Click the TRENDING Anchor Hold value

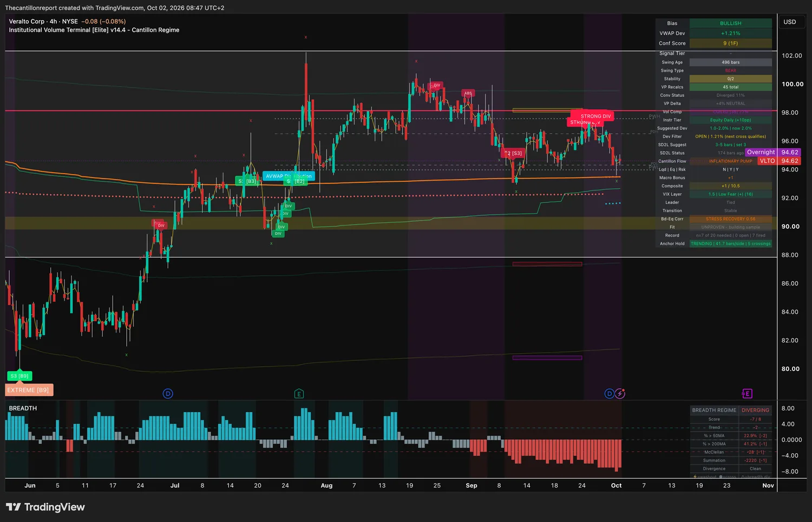(731, 244)
